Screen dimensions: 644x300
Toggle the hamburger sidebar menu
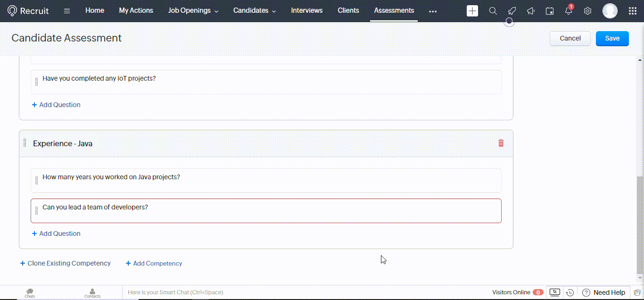pyautogui.click(x=67, y=11)
